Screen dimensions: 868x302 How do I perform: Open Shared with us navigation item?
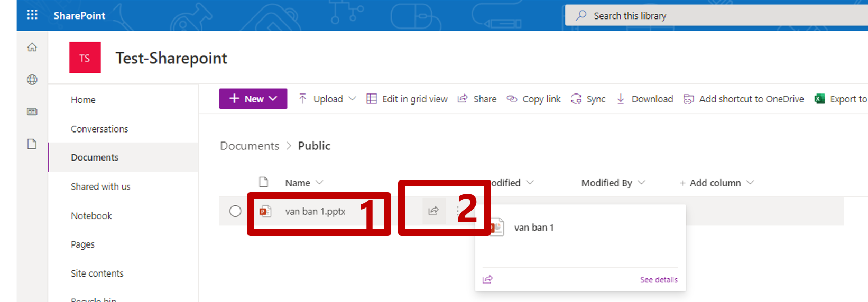pos(100,186)
